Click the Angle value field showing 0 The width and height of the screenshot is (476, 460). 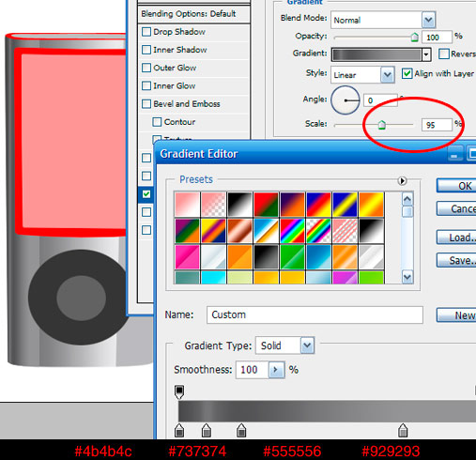[380, 100]
